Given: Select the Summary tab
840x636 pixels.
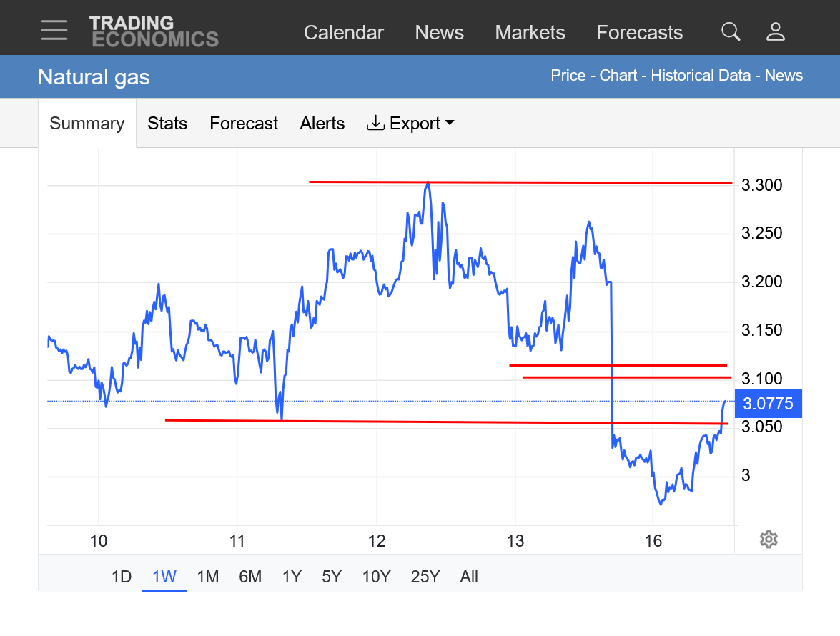Looking at the screenshot, I should (87, 124).
